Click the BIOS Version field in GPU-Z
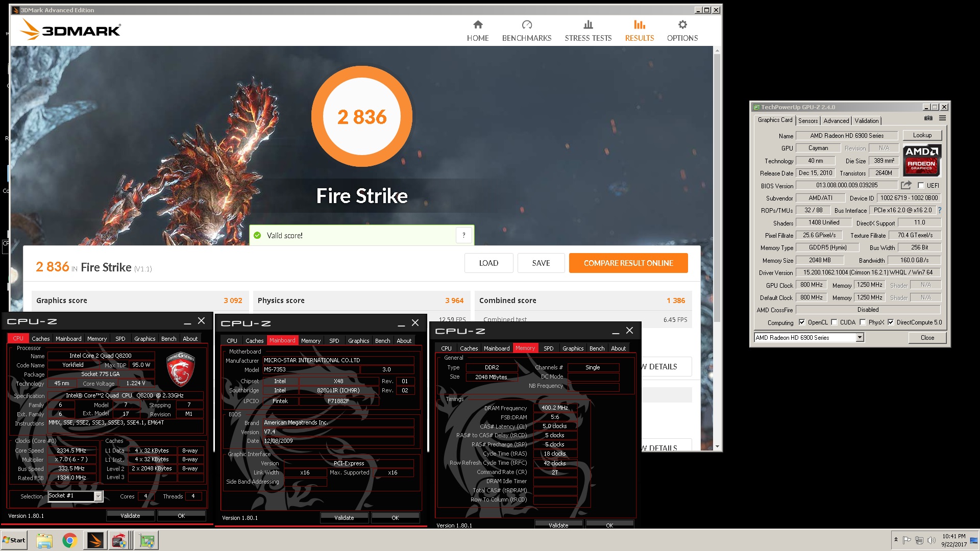Screen dimensions: 980x551 click(x=847, y=185)
